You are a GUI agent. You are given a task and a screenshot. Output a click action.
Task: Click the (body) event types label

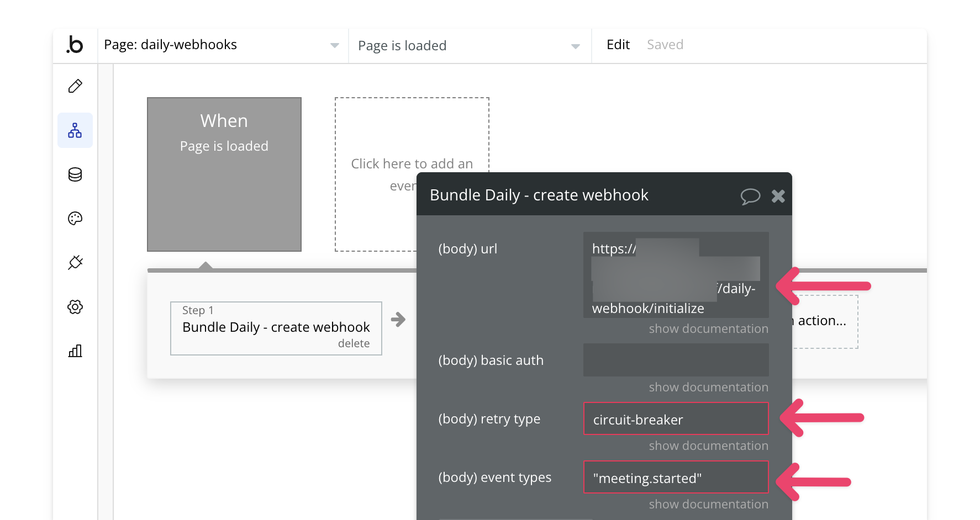coord(495,477)
